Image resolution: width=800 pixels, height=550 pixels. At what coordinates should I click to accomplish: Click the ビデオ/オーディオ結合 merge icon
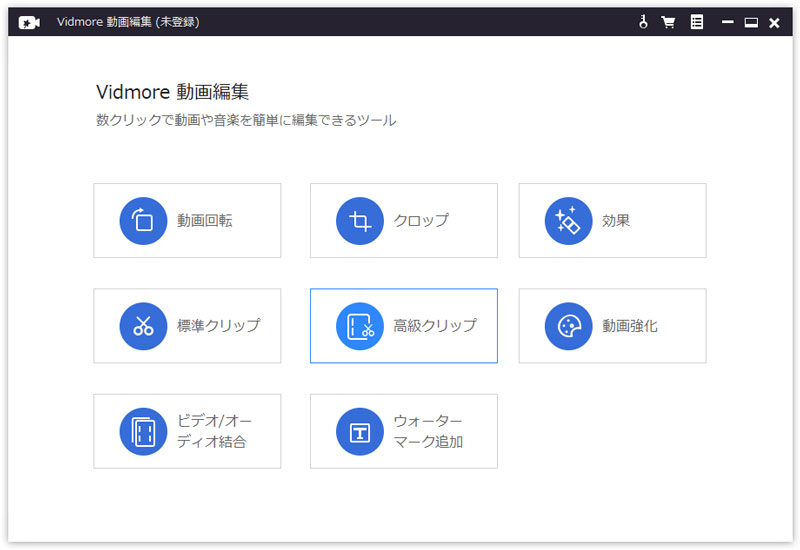pos(143,432)
